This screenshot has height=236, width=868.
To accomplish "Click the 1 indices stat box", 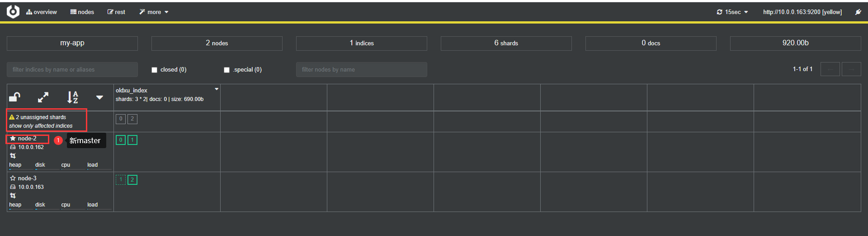I will click(x=362, y=43).
